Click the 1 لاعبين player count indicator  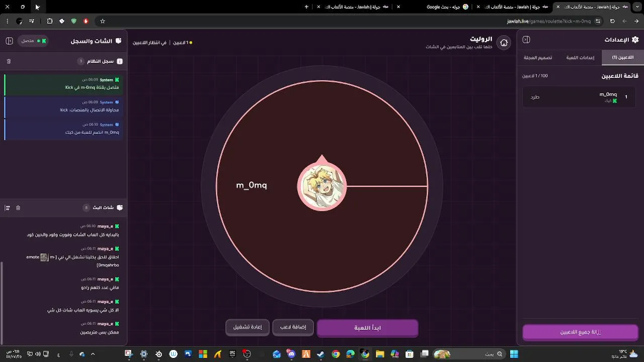[182, 43]
